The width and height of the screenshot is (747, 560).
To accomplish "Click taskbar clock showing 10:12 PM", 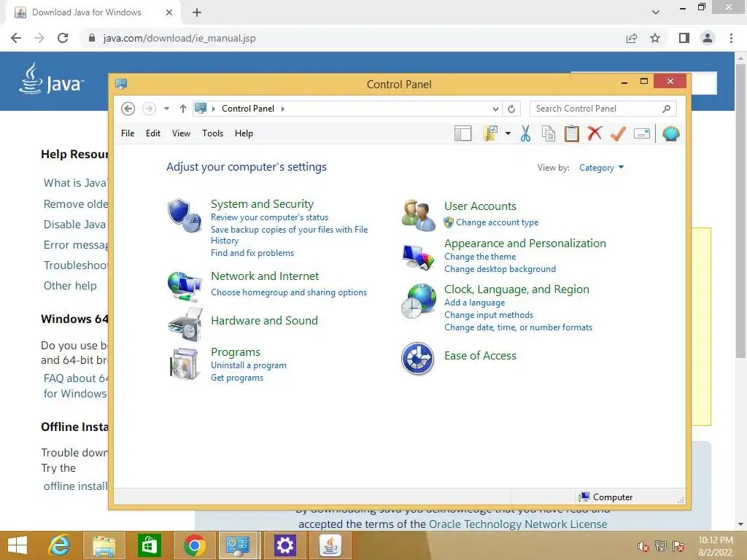I will pyautogui.click(x=715, y=545).
